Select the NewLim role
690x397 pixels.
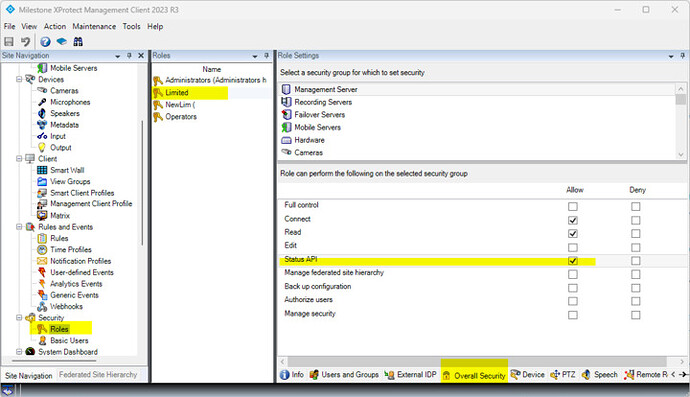pyautogui.click(x=180, y=105)
